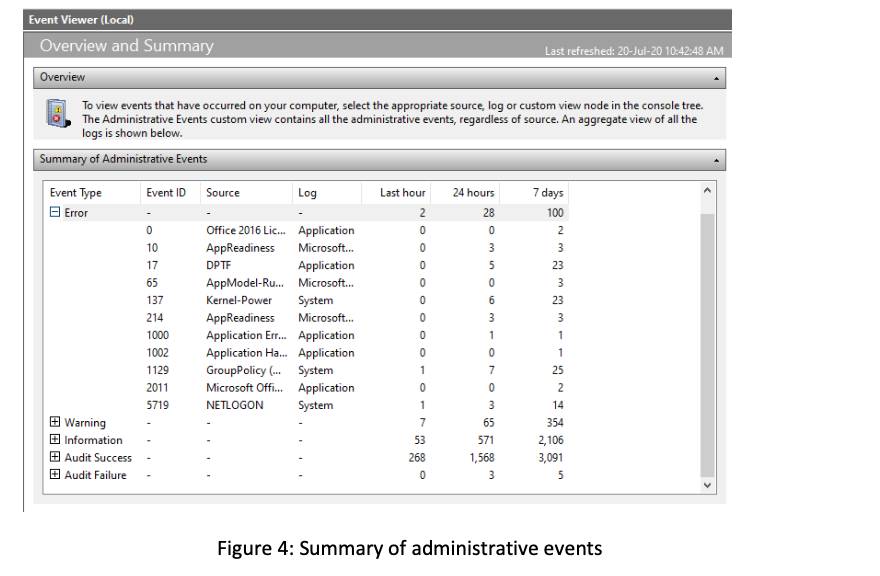Select the Application Ha... event 1002 row
This screenshot has width=880, height=576.
(306, 353)
